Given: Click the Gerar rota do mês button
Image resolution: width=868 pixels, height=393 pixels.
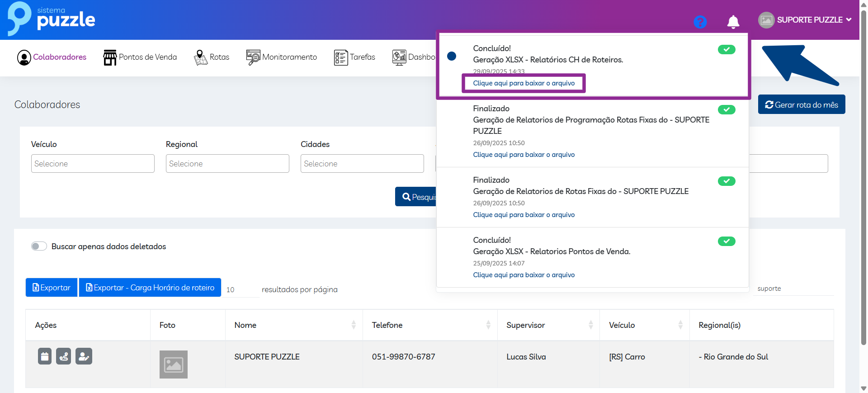Looking at the screenshot, I should point(801,105).
